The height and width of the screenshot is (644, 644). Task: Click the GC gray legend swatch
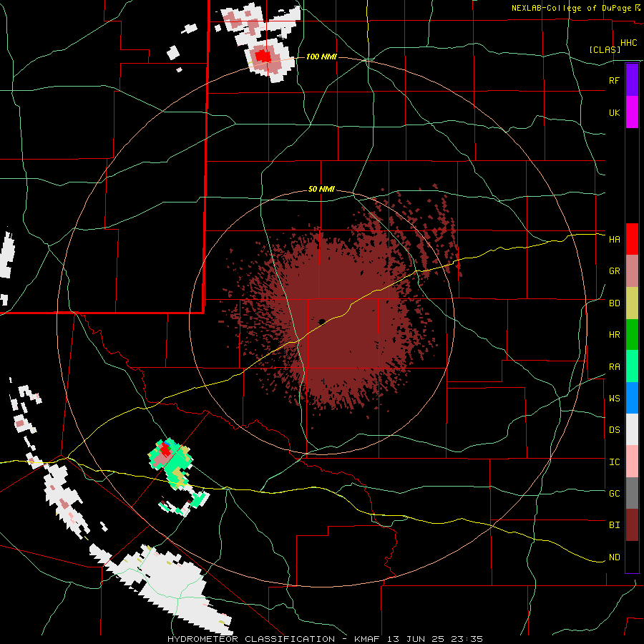click(632, 493)
